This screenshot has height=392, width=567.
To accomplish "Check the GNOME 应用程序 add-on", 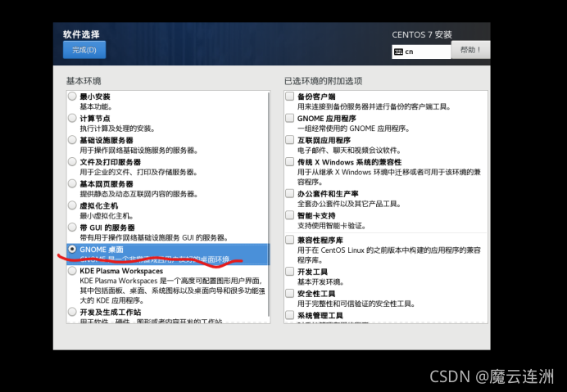I will (x=290, y=118).
